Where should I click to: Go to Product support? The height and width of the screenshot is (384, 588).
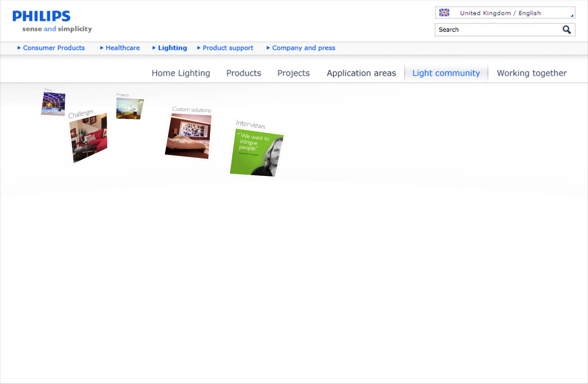point(228,48)
